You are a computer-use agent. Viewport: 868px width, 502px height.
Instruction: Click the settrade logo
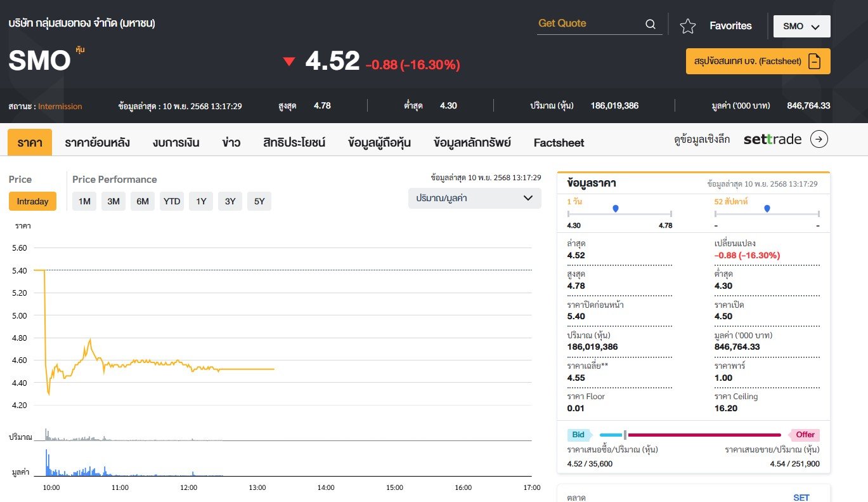[772, 140]
